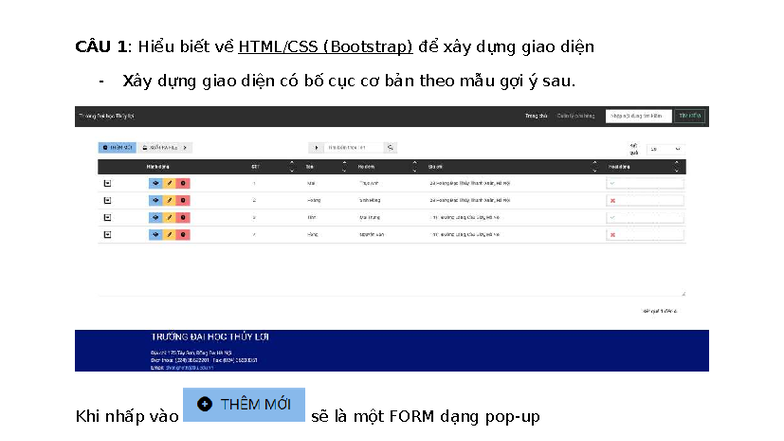The width and height of the screenshot is (784, 441).
Task: Expand the chevron on the gray lock button
Action: pyautogui.click(x=185, y=148)
